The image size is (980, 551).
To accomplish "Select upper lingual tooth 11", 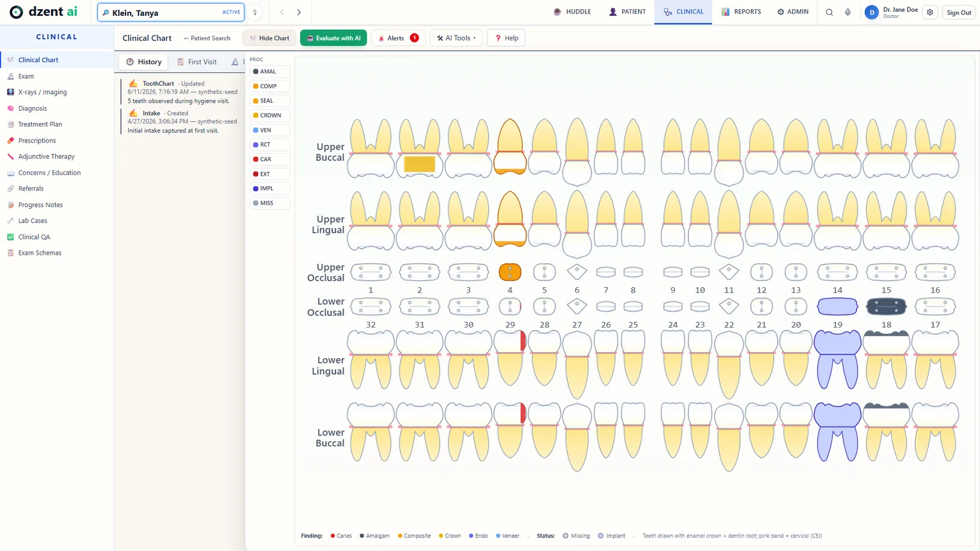I will pyautogui.click(x=729, y=223).
